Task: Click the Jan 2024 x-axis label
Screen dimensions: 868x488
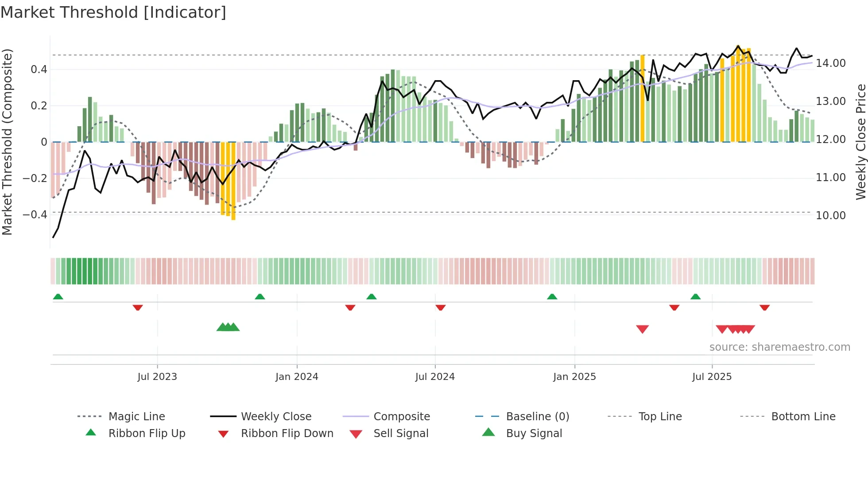Action: tap(297, 377)
